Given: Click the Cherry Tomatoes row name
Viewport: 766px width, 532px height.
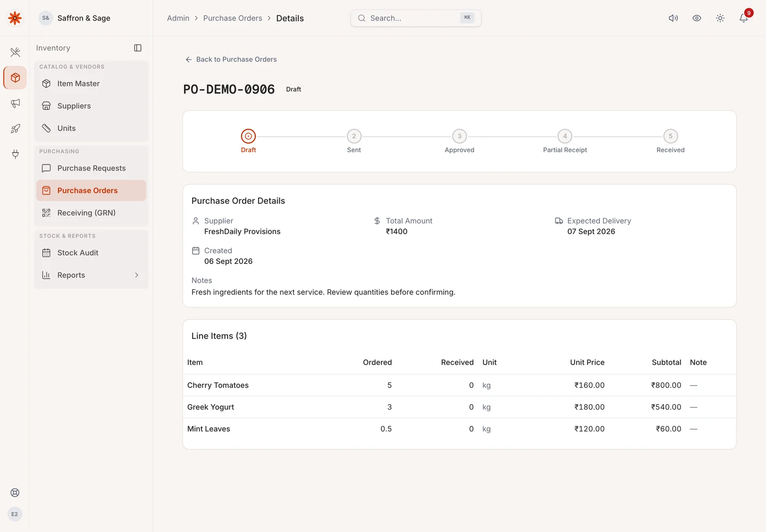Looking at the screenshot, I should pyautogui.click(x=218, y=385).
